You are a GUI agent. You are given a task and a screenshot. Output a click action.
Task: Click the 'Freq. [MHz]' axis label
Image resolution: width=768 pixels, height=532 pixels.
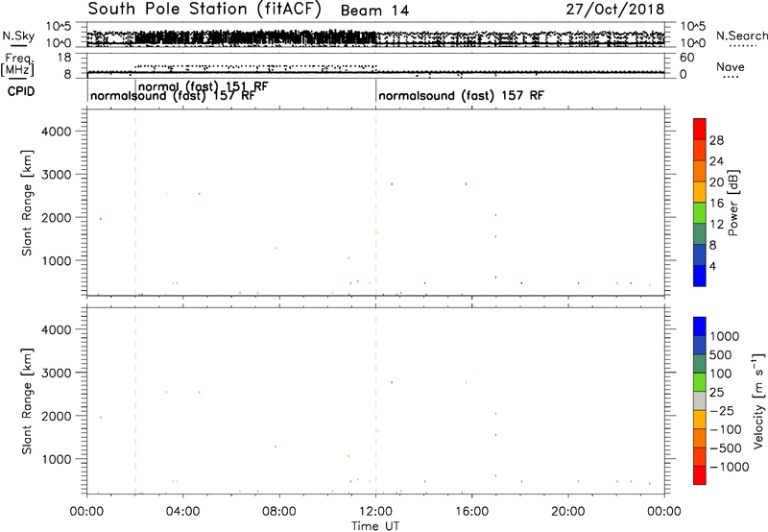17,64
